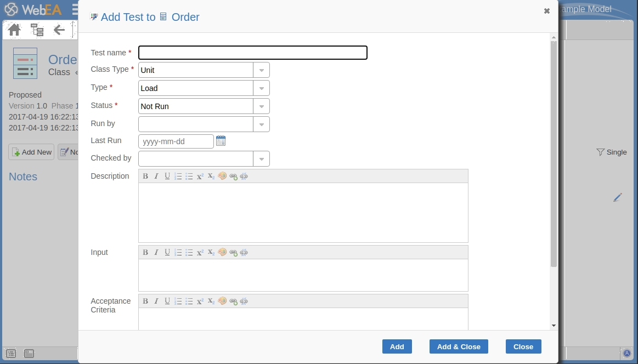This screenshot has width=638, height=364.
Task: Open the Type dropdown showing Load
Action: tap(261, 88)
